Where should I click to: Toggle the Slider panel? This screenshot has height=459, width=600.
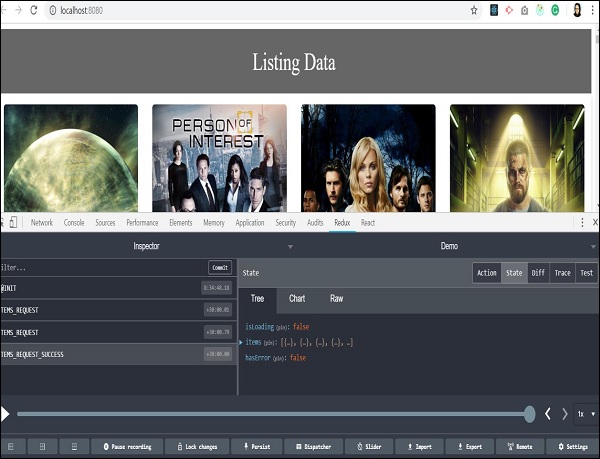(x=369, y=446)
